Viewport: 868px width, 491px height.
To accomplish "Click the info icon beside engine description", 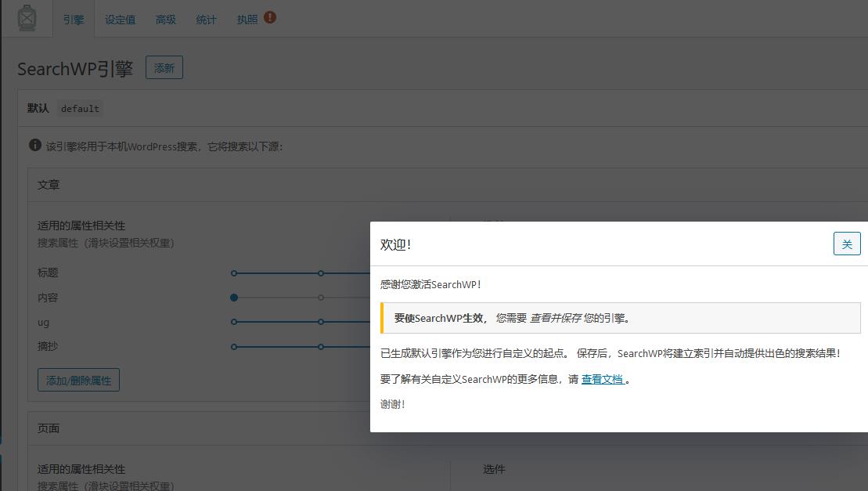I will point(35,145).
